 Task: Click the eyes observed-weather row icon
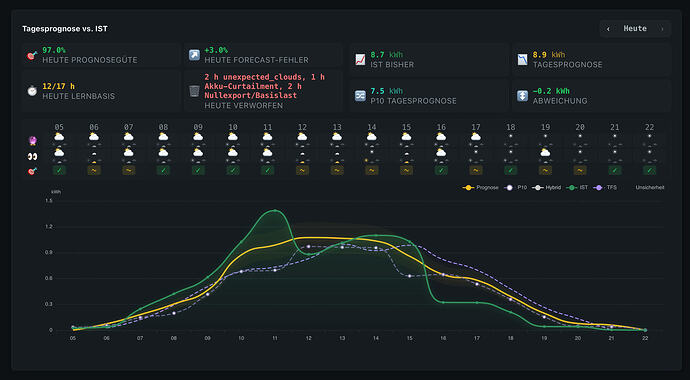click(33, 157)
